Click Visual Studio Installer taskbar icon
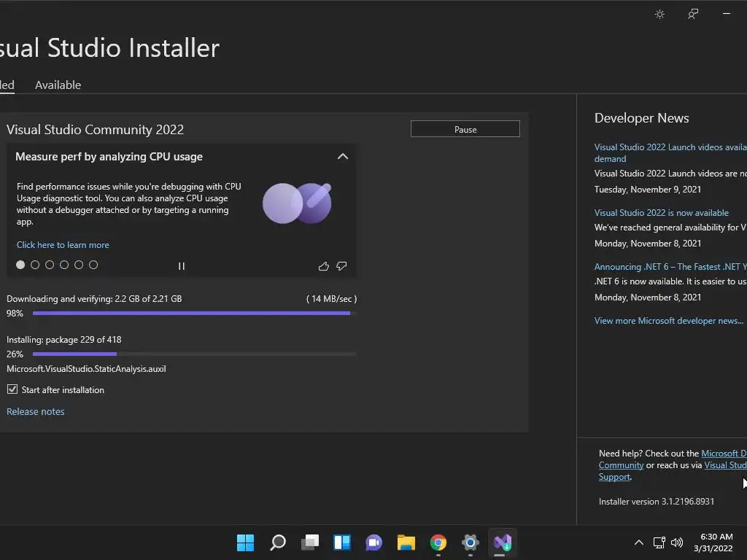 click(503, 542)
